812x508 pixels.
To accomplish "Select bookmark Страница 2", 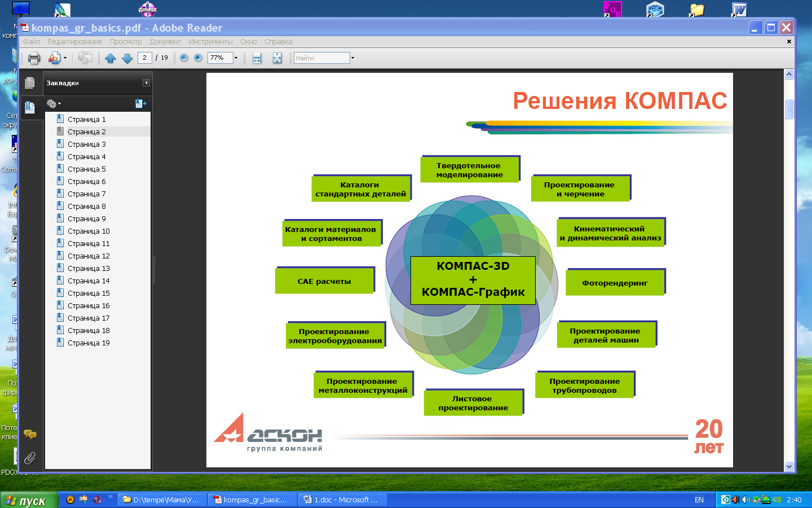I will pos(86,132).
